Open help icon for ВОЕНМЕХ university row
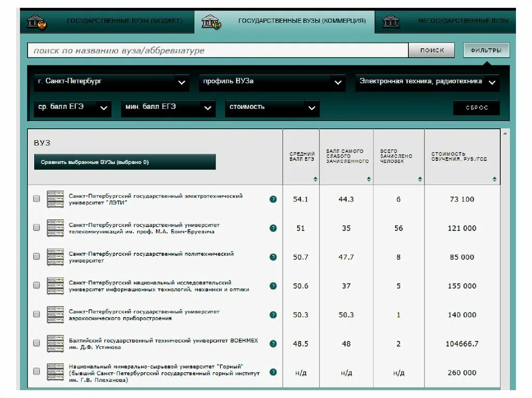The height and width of the screenshot is (398, 532). coord(273,344)
